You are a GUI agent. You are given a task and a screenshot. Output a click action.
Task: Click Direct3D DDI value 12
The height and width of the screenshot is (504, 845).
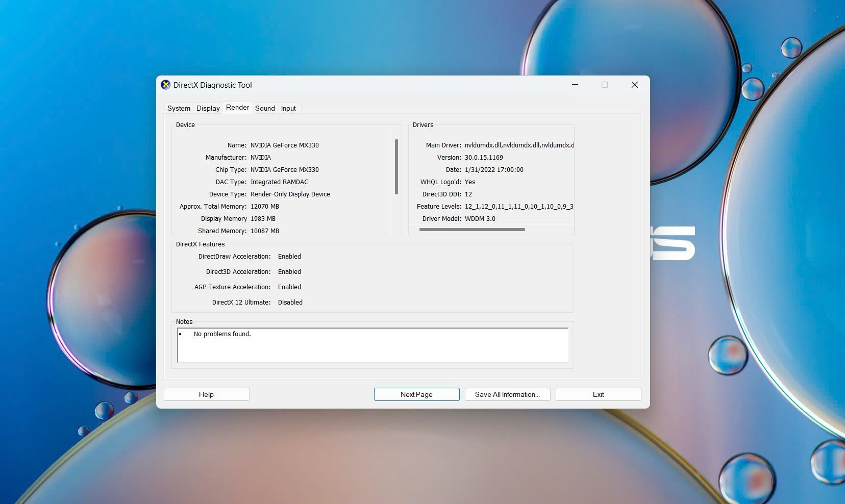tap(468, 194)
